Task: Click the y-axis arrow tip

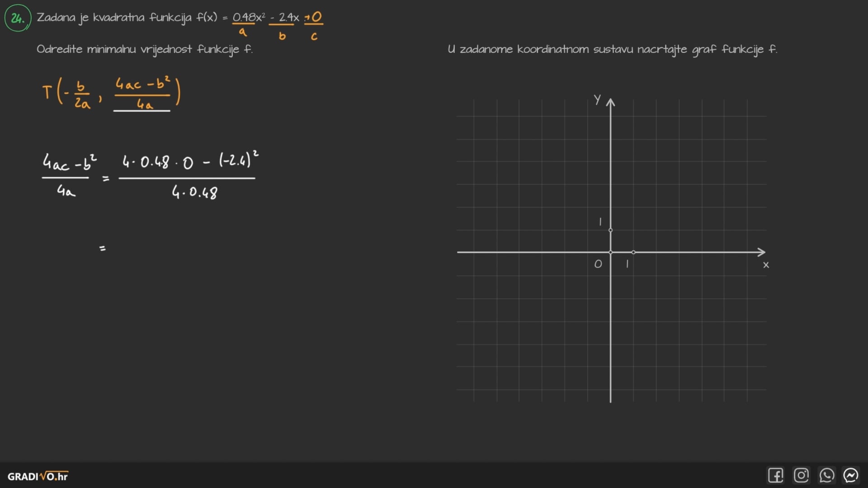Action: (610, 101)
